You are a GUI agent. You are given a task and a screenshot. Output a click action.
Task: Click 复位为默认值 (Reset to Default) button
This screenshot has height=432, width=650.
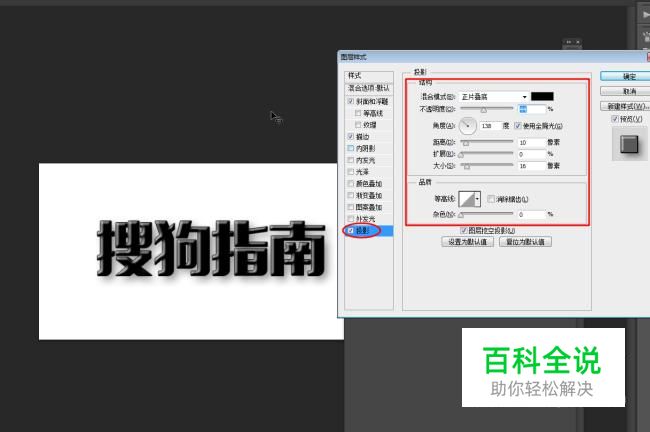point(525,242)
